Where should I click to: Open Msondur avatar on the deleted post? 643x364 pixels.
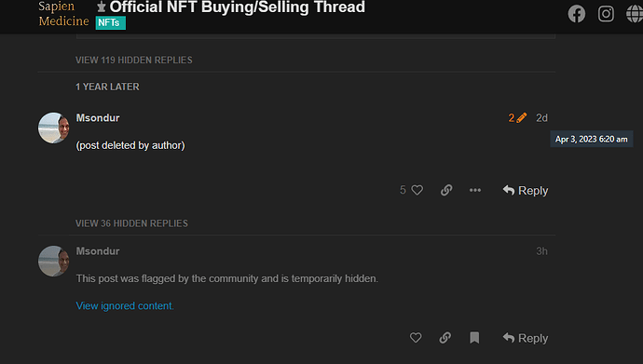pyautogui.click(x=54, y=128)
